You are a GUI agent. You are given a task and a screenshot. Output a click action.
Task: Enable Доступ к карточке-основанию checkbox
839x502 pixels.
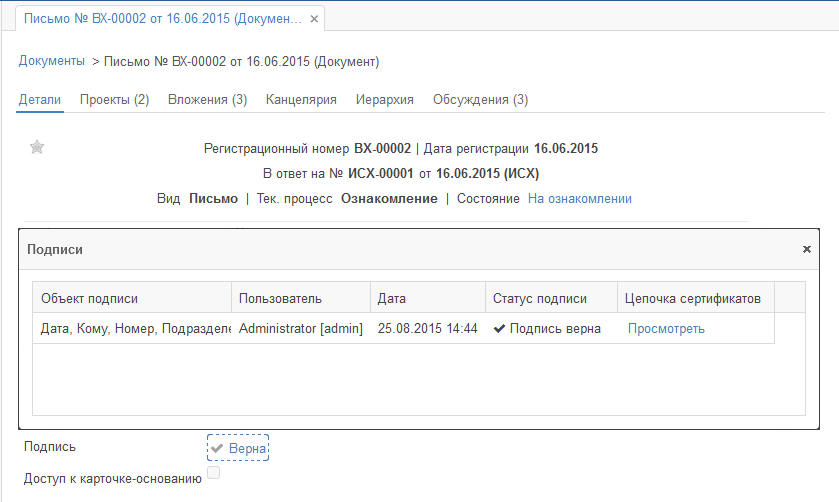[x=213, y=472]
